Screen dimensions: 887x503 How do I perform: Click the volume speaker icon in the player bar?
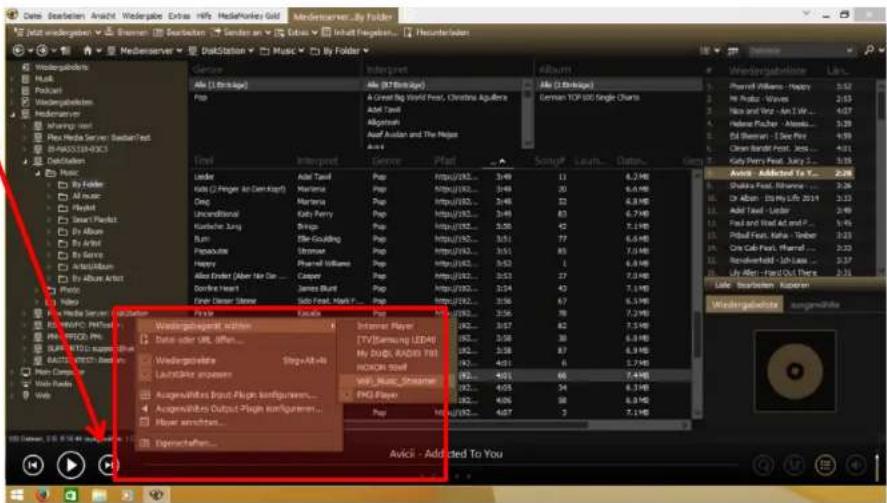click(x=856, y=465)
